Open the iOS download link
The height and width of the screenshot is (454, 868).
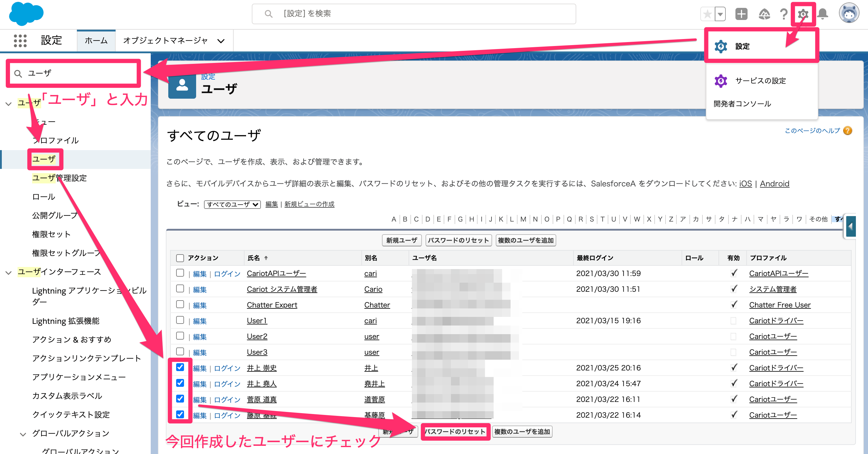coord(745,184)
